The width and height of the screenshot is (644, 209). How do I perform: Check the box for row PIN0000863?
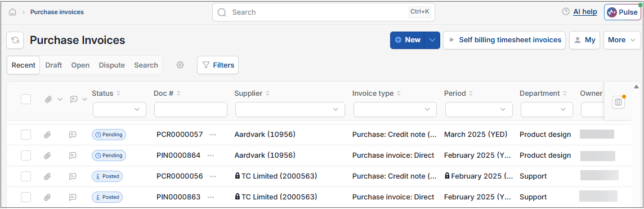[x=26, y=197]
